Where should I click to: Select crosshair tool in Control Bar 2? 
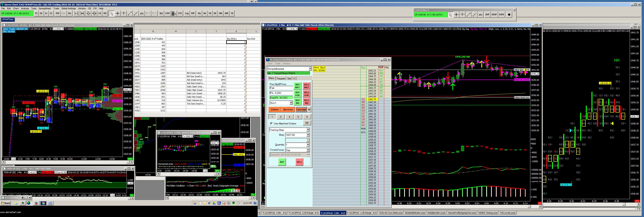click(456, 15)
